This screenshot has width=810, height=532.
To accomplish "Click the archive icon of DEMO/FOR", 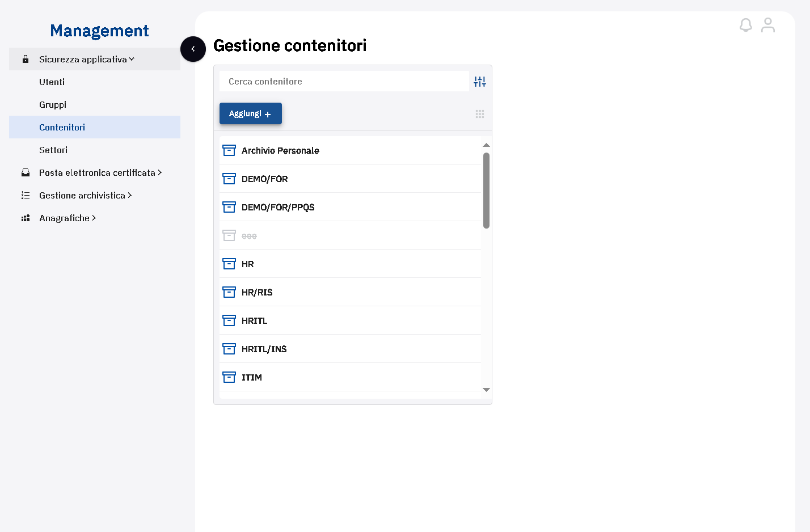I will coord(229,179).
